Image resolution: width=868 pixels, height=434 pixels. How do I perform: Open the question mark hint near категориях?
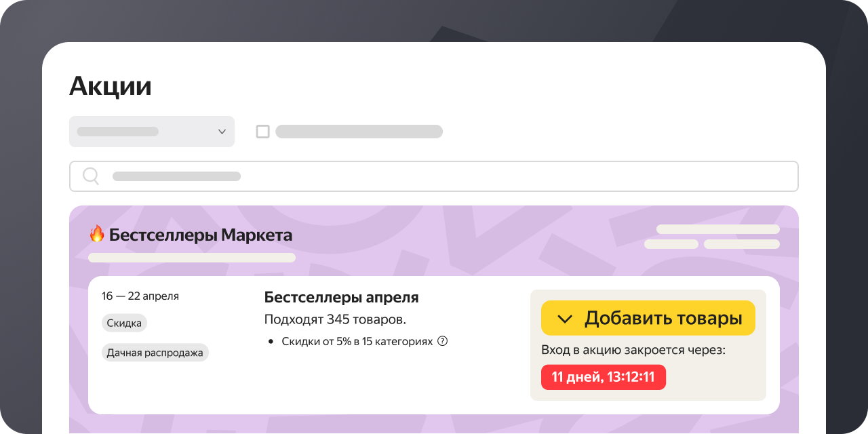[x=443, y=341]
